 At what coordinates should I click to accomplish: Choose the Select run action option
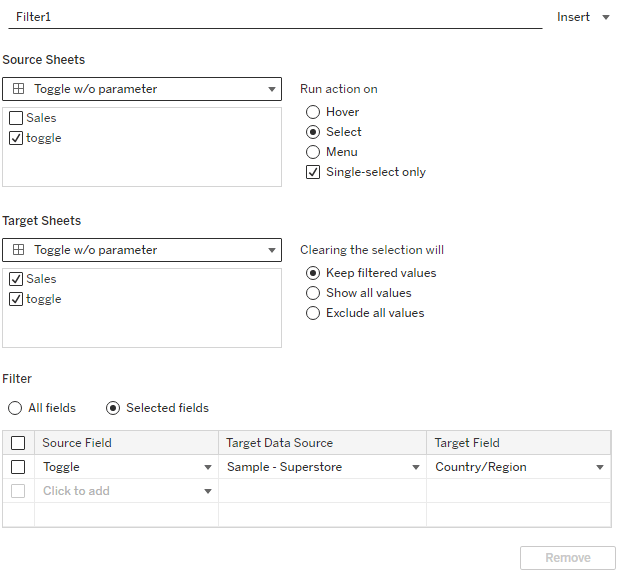(313, 132)
